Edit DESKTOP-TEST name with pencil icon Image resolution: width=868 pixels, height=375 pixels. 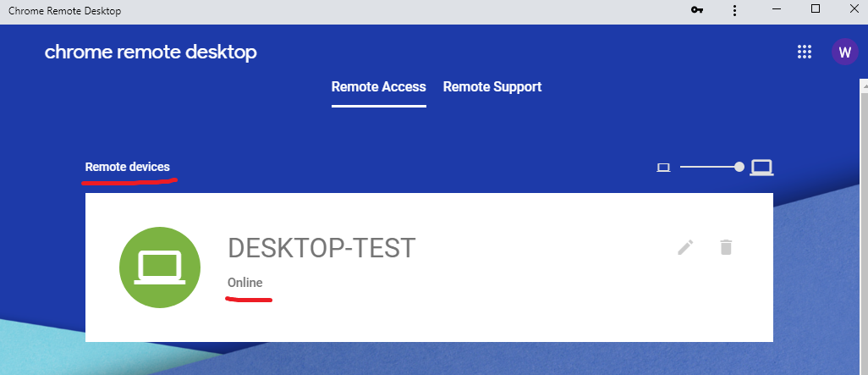pyautogui.click(x=685, y=247)
